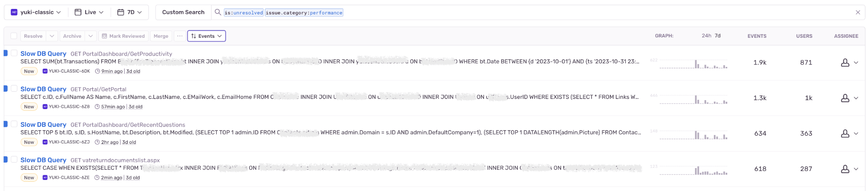Click assignee icon for GetRecentQuestions issue
This screenshot has width=868, height=191.
click(x=845, y=133)
